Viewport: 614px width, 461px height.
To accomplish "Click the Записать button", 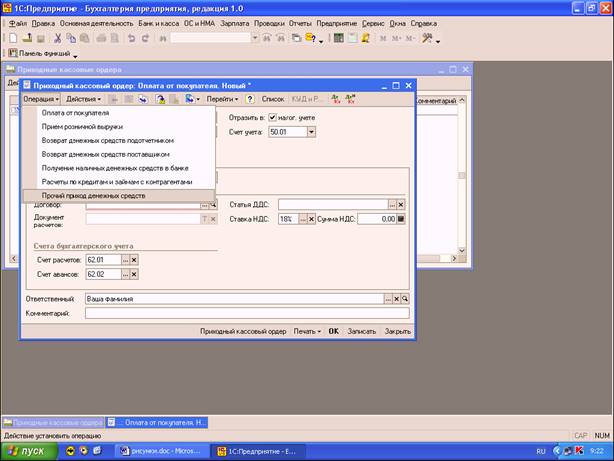I will 361,330.
